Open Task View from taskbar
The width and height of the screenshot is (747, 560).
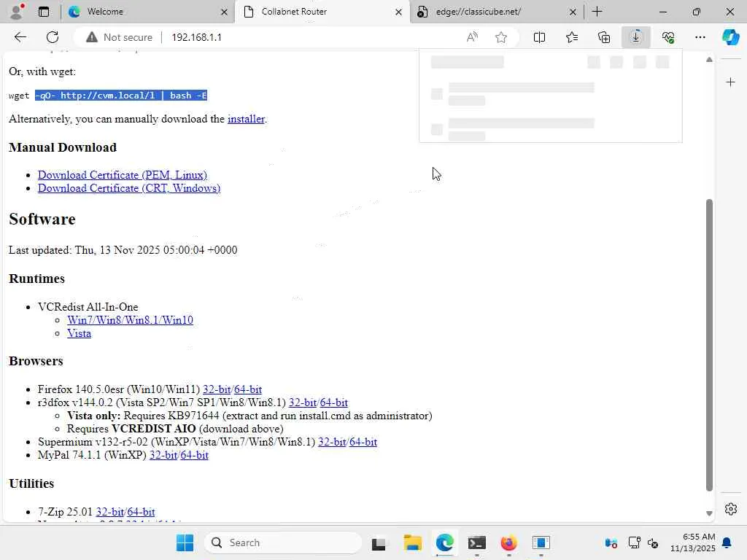click(379, 542)
